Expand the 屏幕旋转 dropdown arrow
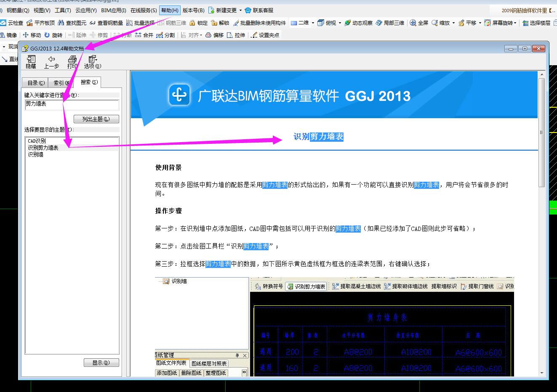Viewport: 557px width, 392px height. pos(515,23)
